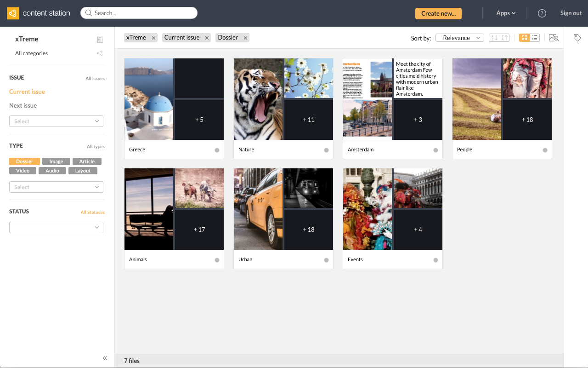Toggle the Dossier type filter
Viewport: 588px width, 368px height.
(24, 161)
